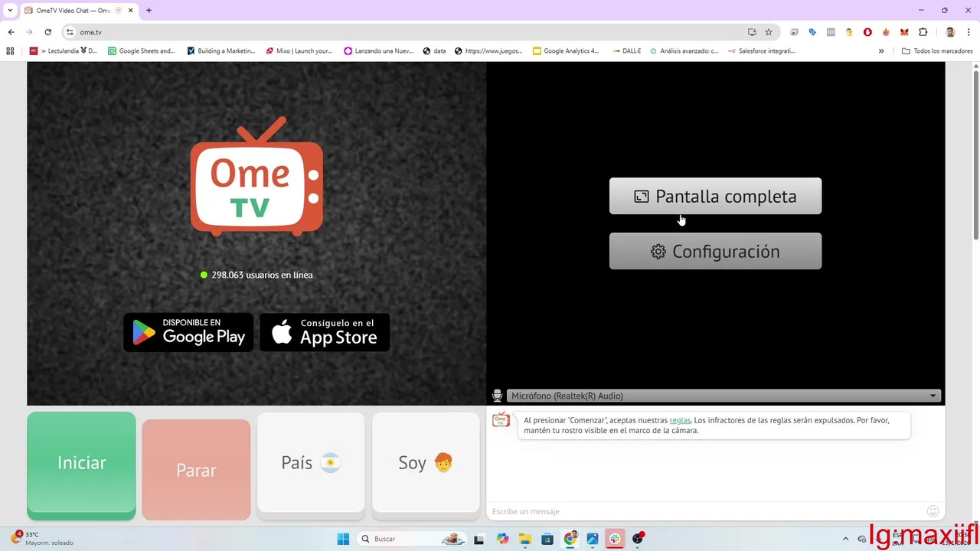This screenshot has height=551, width=980.
Task: Go back with browser back arrow
Action: click(x=11, y=32)
